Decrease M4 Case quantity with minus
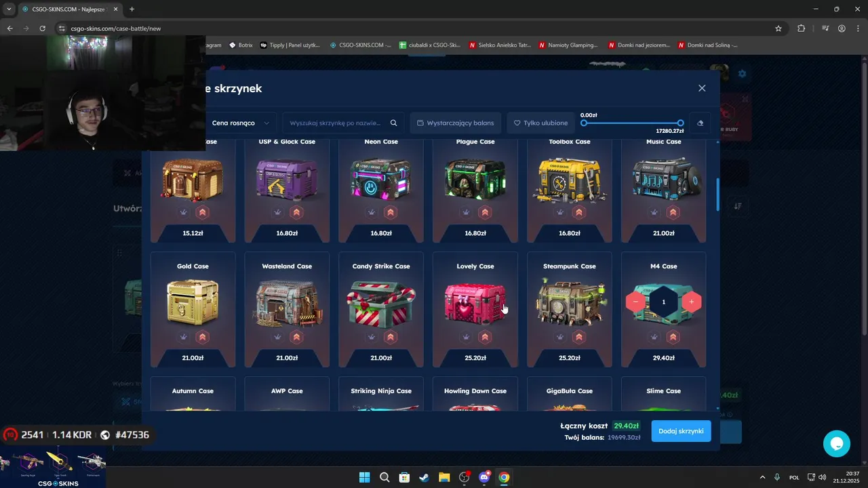Viewport: 868px width, 488px height. pyautogui.click(x=635, y=302)
